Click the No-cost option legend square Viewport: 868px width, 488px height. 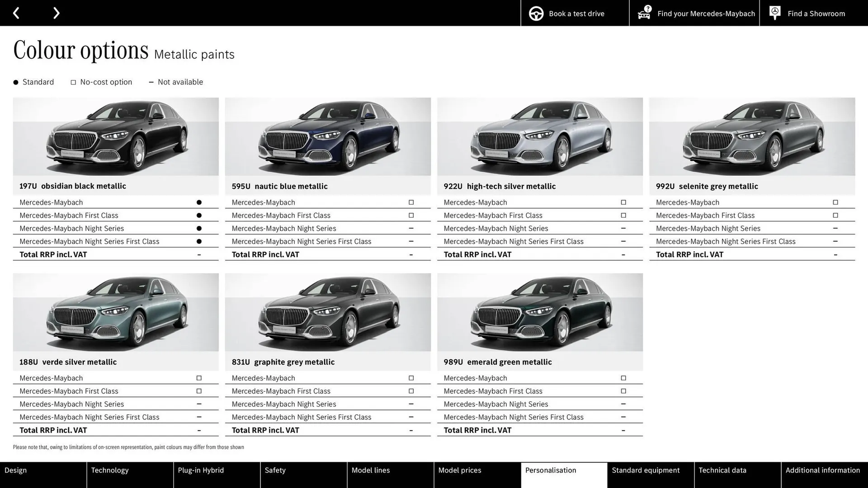[x=73, y=82]
